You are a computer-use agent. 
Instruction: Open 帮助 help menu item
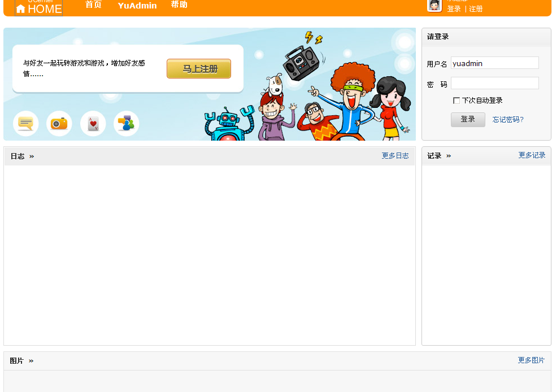pyautogui.click(x=179, y=5)
